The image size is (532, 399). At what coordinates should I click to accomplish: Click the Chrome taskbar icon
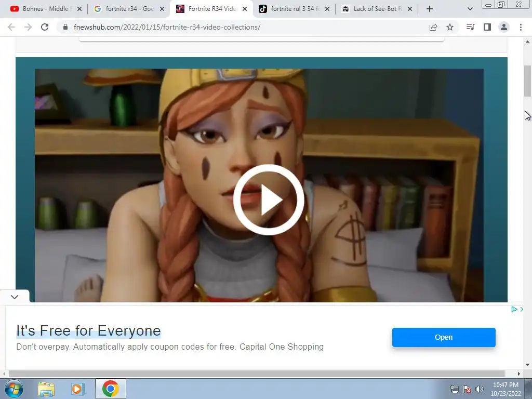tap(111, 389)
